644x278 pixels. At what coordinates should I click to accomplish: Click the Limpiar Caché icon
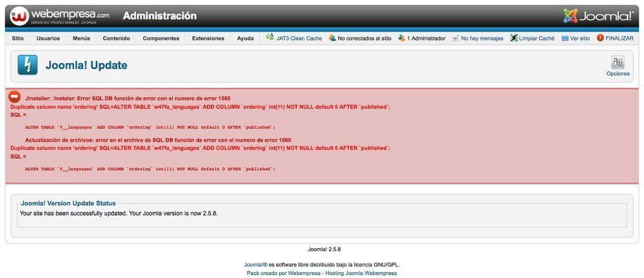coord(514,38)
